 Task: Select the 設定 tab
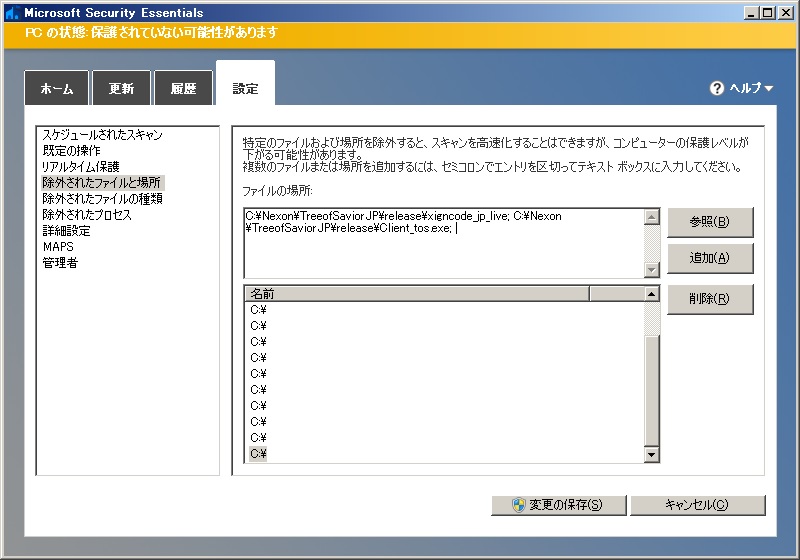click(245, 84)
